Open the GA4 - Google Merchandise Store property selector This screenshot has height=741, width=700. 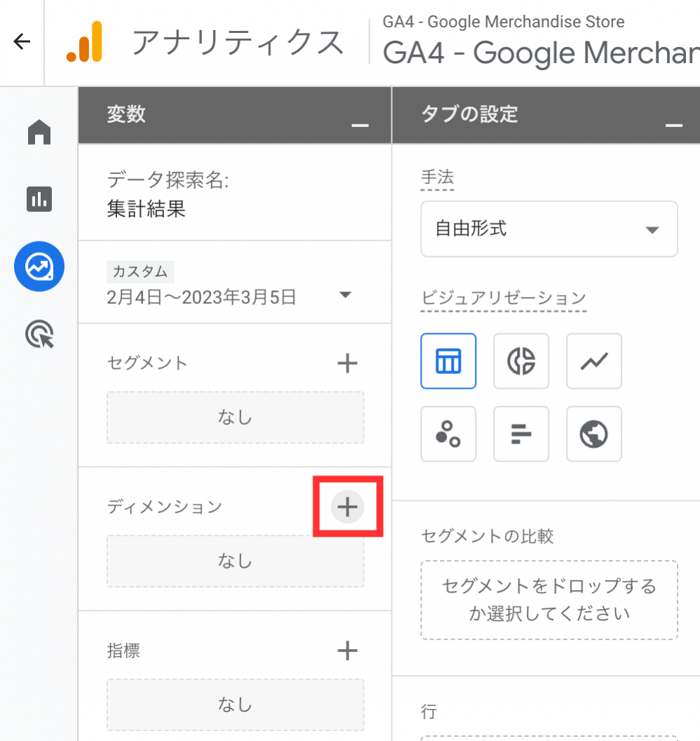[541, 41]
